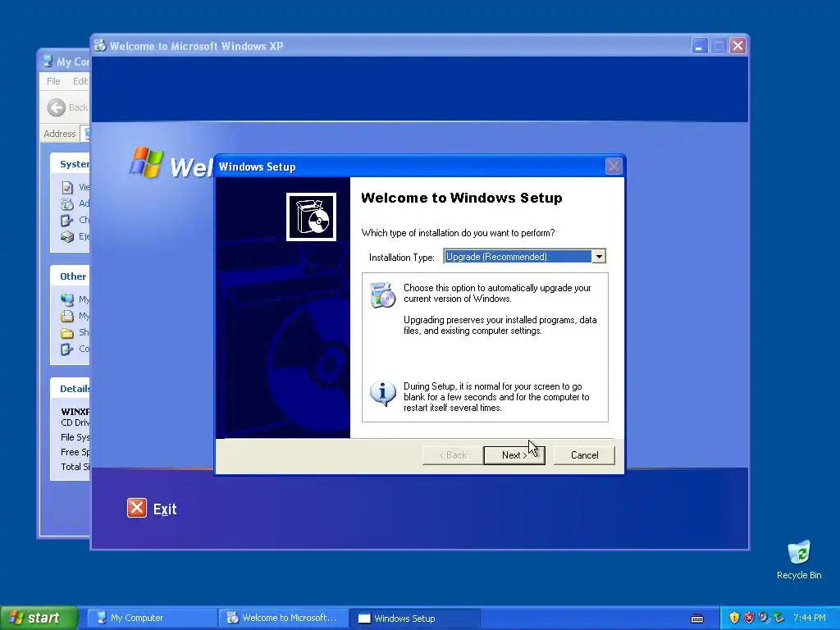Click the upgrade option software box icon
The width and height of the screenshot is (840, 630).
(x=382, y=295)
